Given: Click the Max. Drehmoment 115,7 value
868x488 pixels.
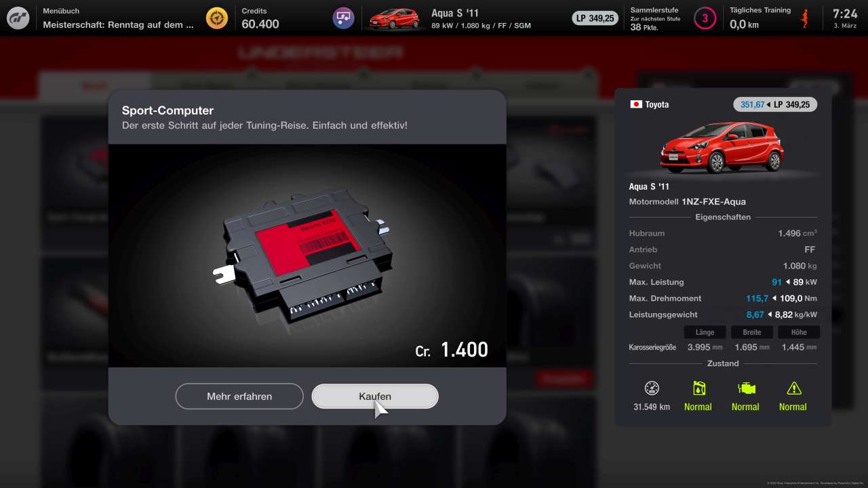Looking at the screenshot, I should tap(757, 298).
